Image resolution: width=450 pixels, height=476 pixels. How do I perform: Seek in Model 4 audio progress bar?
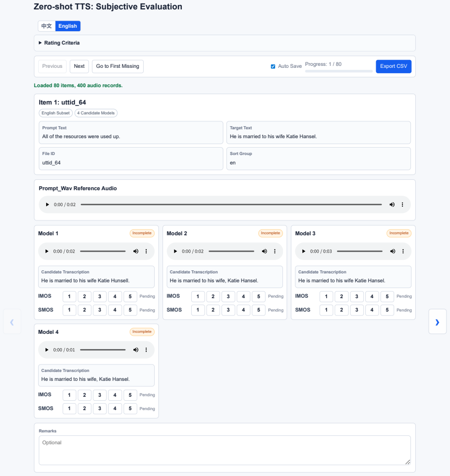click(103, 350)
